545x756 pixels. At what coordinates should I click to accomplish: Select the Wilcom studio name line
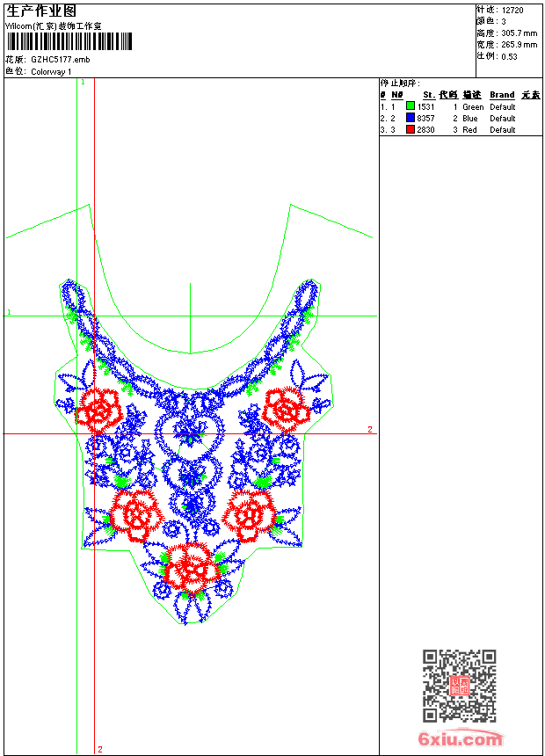54,26
